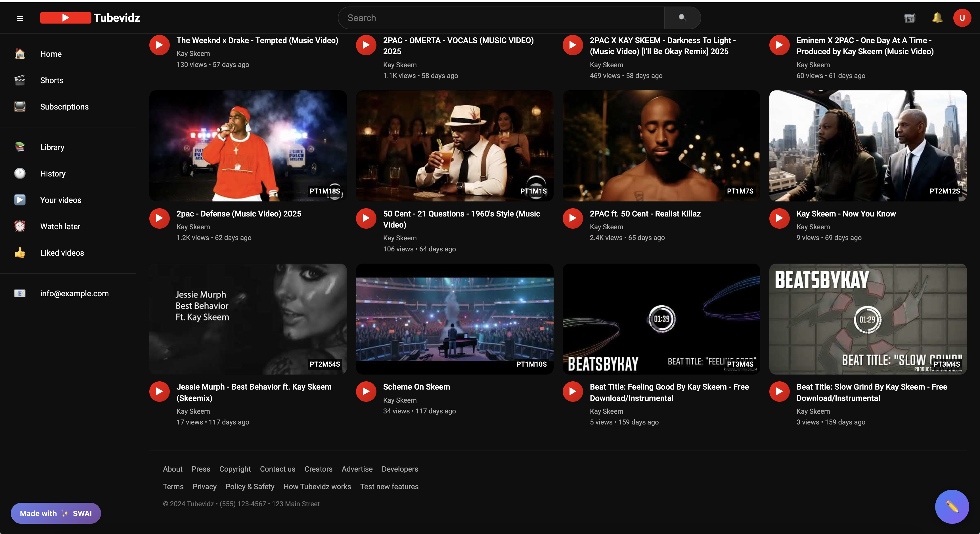Open the user avatar U
The width and height of the screenshot is (980, 534).
962,18
